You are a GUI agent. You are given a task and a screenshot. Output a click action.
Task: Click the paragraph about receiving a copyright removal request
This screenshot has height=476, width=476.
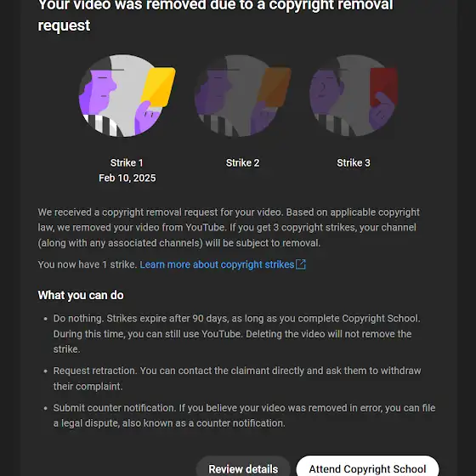[x=229, y=228]
